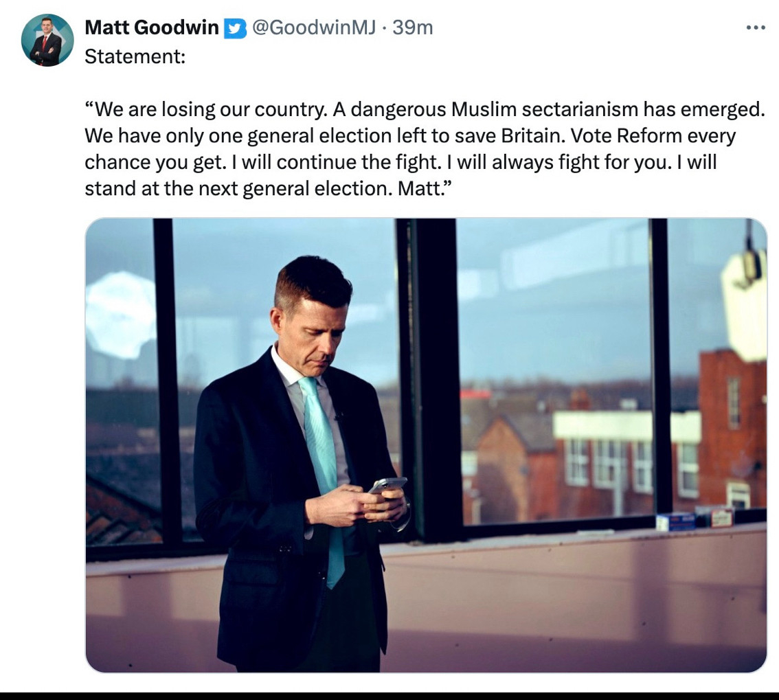
Task: Click the turquoise tie in the photo
Action: (323, 467)
